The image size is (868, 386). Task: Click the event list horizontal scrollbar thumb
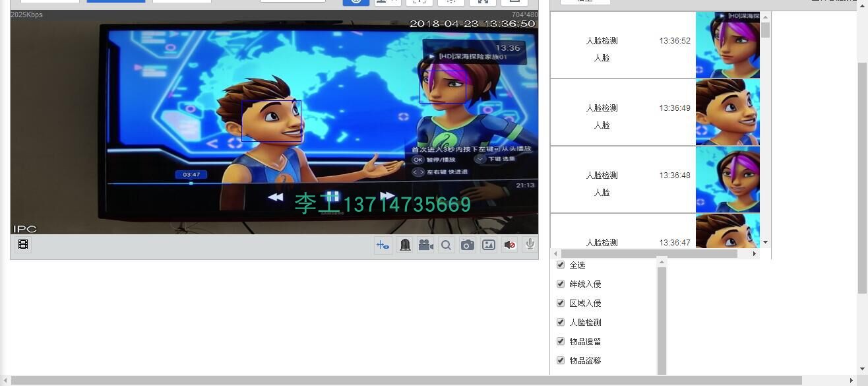(649, 253)
